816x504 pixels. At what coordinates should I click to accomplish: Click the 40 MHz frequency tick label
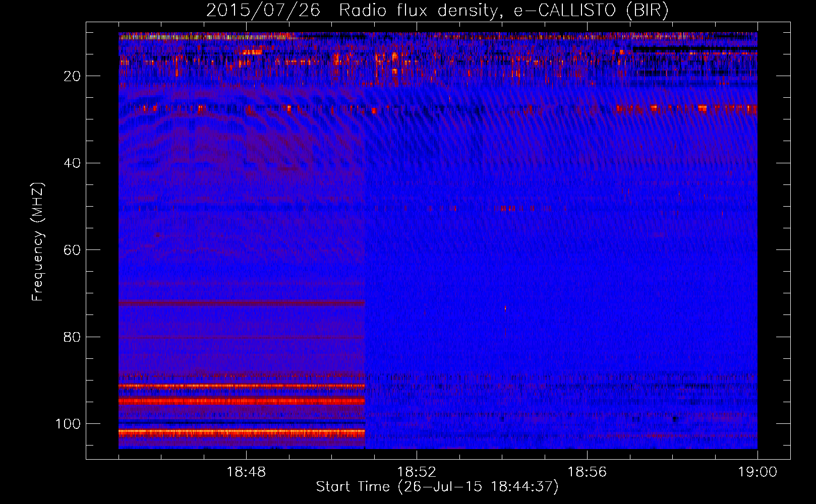tap(72, 163)
